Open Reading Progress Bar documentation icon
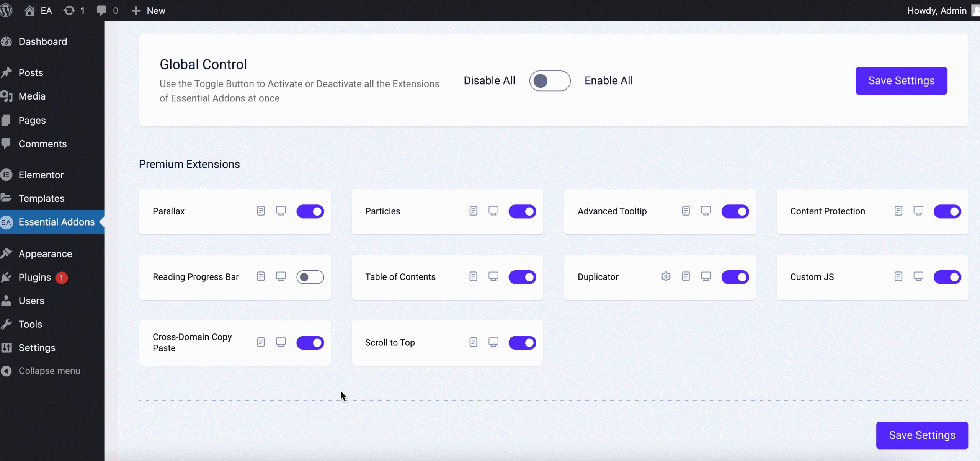This screenshot has width=980, height=461. (x=261, y=276)
